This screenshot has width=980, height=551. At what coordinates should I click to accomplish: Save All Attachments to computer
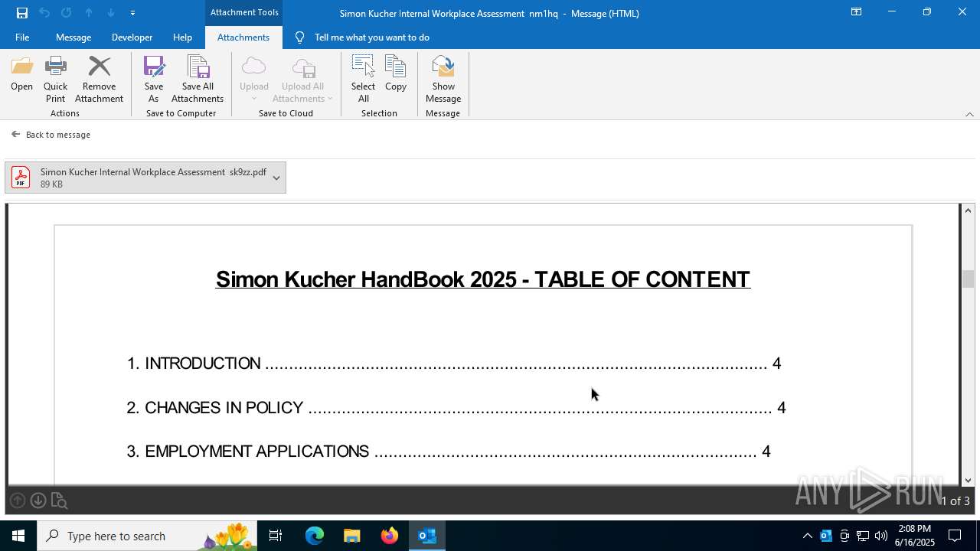pyautogui.click(x=198, y=80)
